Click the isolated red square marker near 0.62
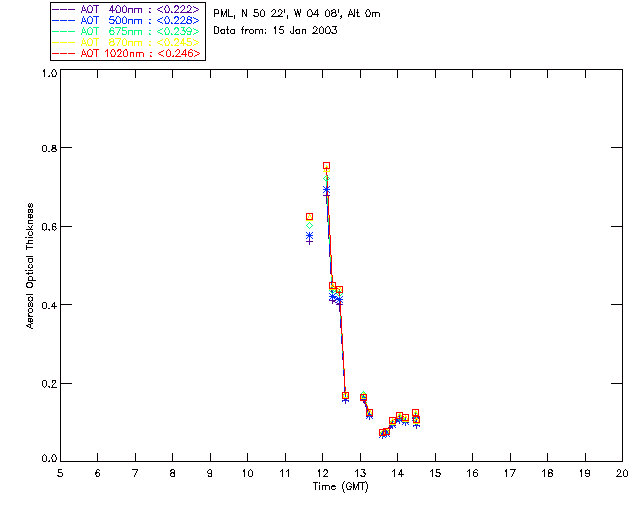This screenshot has height=512, width=640. 309,217
